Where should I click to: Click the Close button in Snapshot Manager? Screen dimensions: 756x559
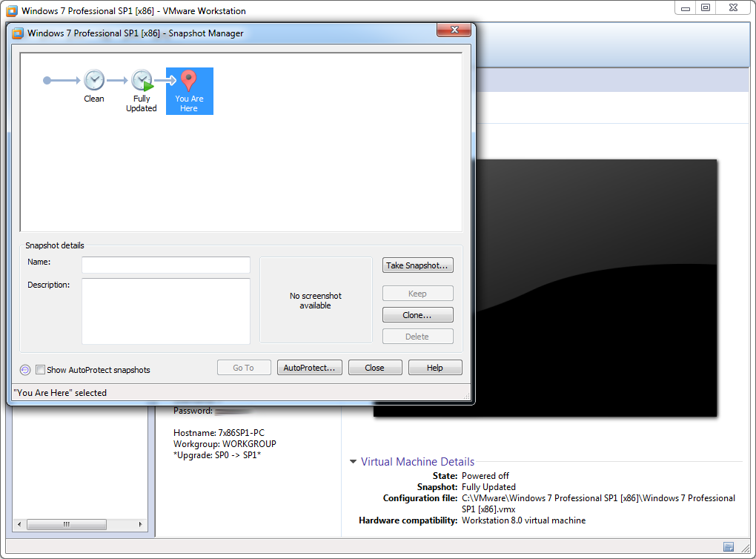pyautogui.click(x=375, y=368)
